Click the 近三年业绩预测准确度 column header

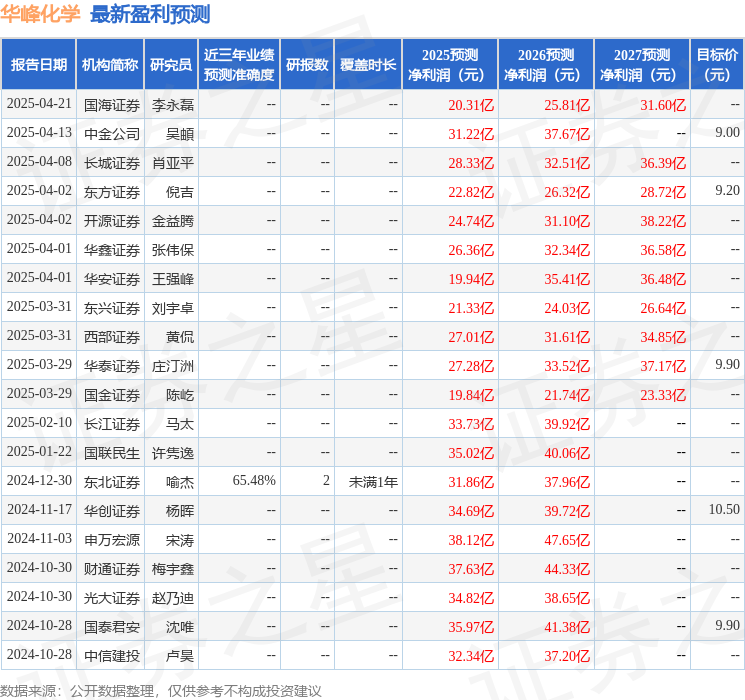click(x=239, y=64)
